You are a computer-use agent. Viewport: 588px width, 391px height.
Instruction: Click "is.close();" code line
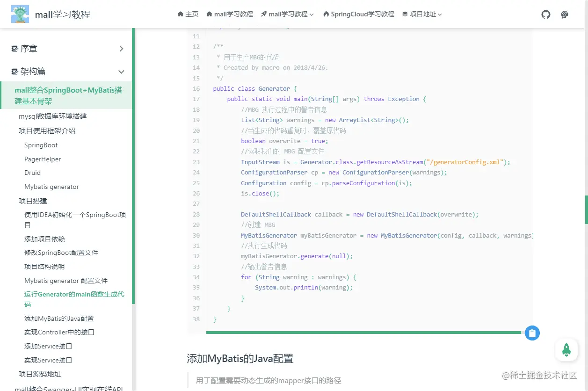[x=260, y=193]
